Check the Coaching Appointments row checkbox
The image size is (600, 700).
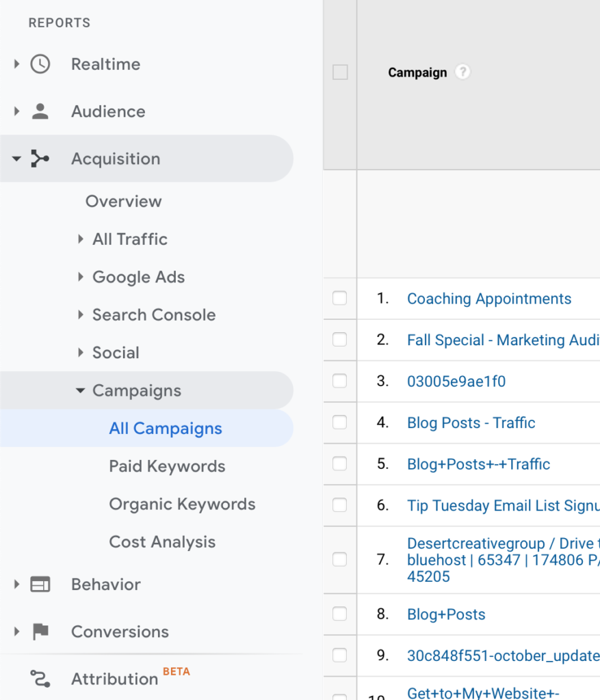(x=340, y=299)
